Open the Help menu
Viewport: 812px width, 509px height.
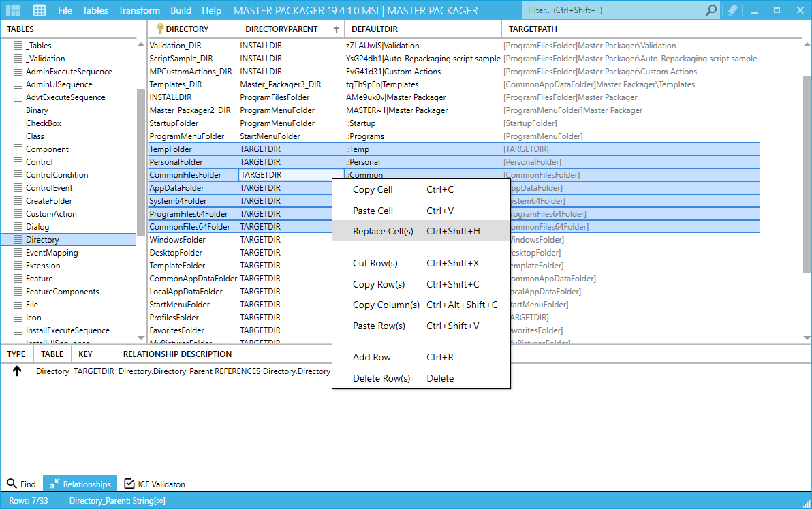211,10
